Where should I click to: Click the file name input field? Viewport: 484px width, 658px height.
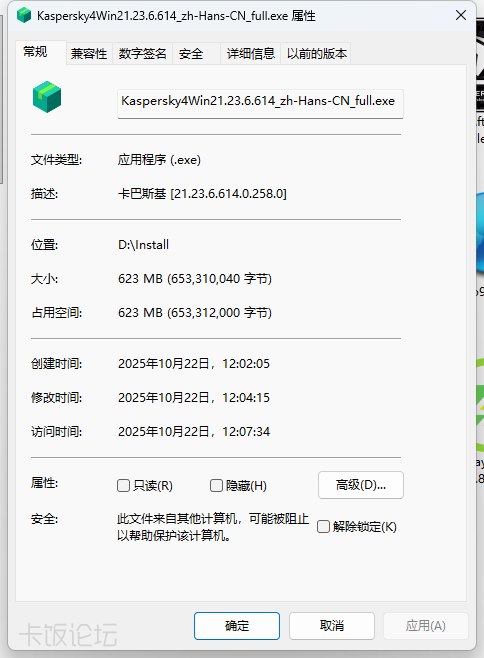260,104
